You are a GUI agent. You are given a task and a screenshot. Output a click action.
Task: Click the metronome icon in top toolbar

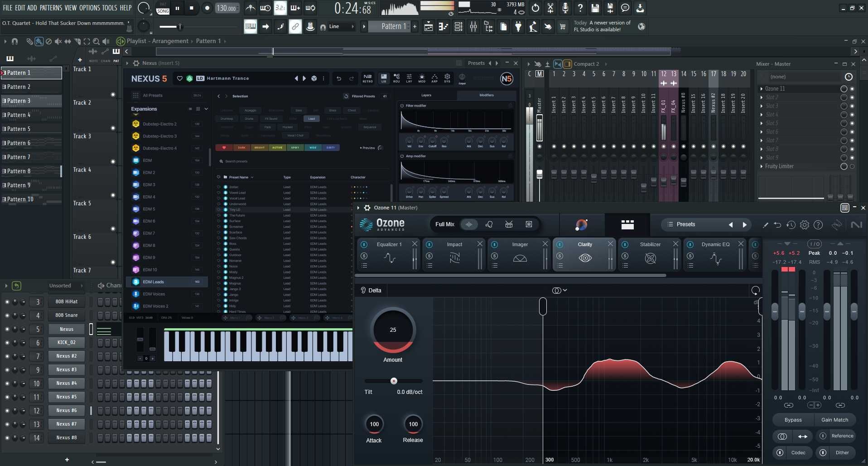pos(250,8)
